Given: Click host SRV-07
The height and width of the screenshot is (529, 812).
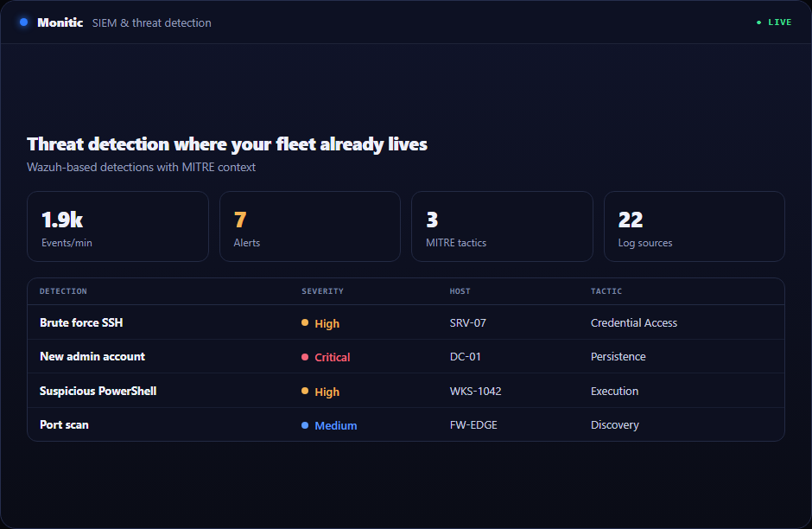Looking at the screenshot, I should click(468, 322).
